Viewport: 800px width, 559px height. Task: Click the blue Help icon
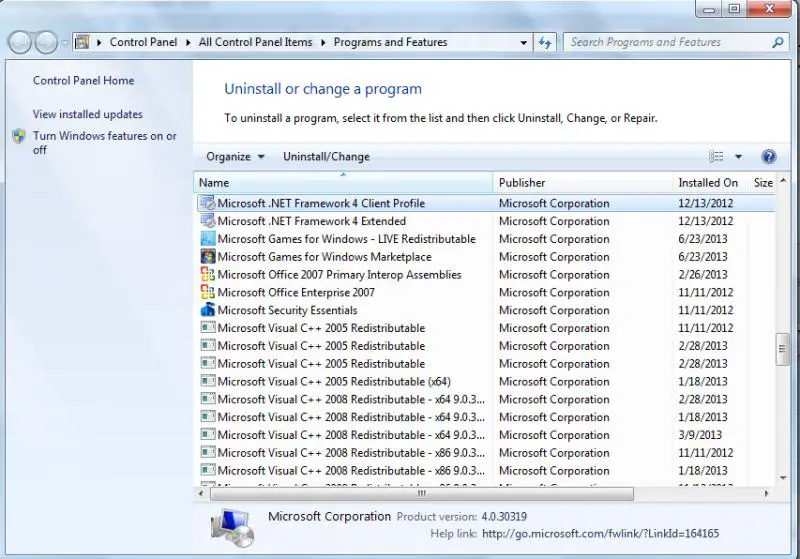coord(768,157)
